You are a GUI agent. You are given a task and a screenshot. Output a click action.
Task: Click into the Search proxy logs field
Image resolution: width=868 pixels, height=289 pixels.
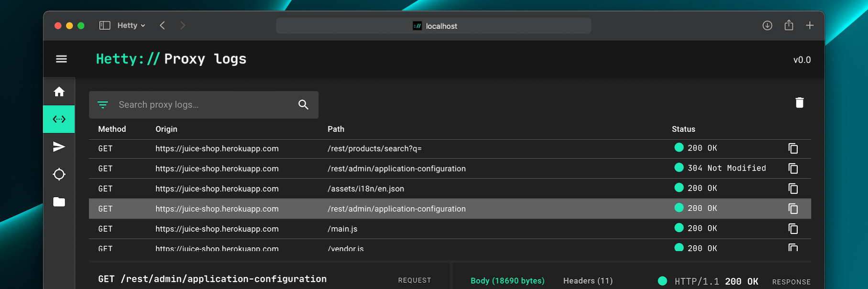tap(204, 105)
